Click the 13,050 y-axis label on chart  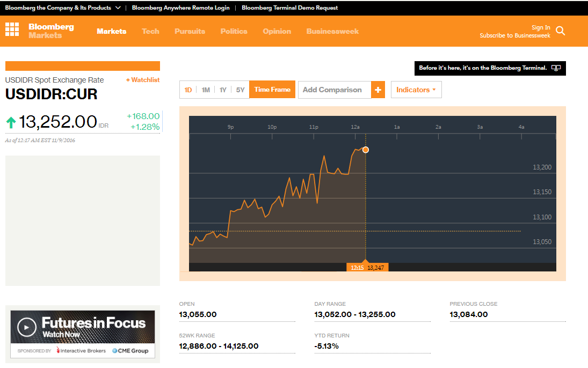coord(542,242)
